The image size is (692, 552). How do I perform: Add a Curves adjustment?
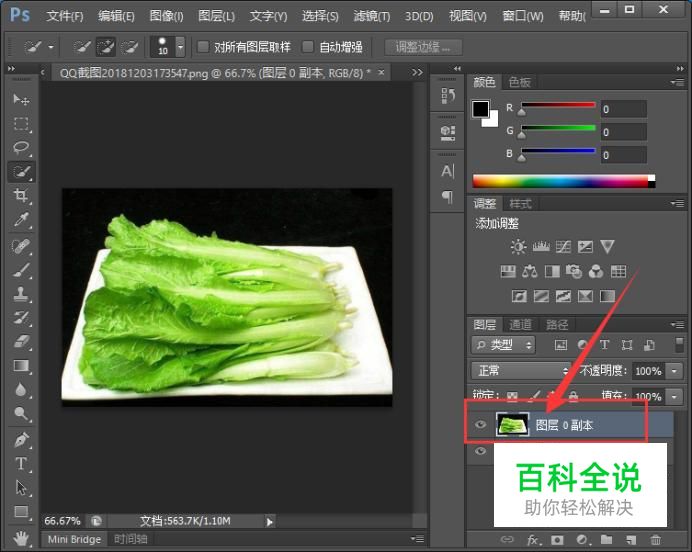pos(563,247)
